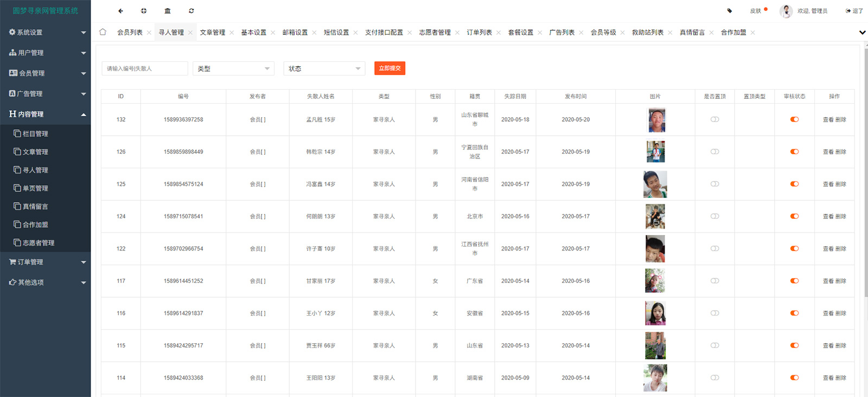Close the 会员列表 tab
The image size is (868, 397).
(149, 33)
